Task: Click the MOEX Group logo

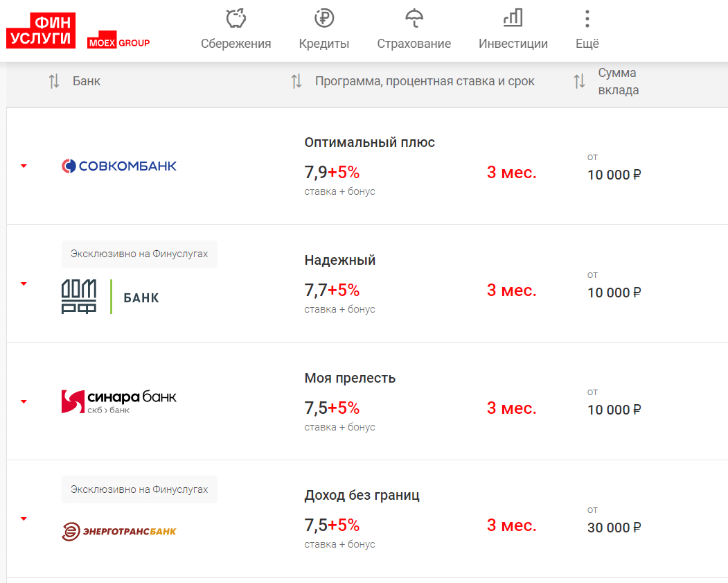Action: click(x=118, y=40)
